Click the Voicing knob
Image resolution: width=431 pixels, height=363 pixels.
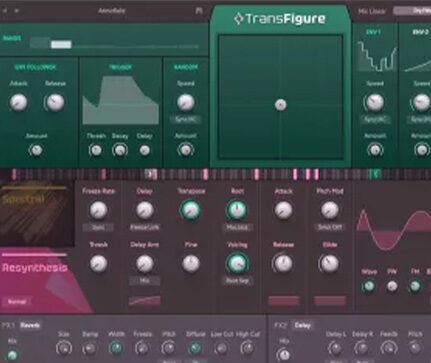237,264
